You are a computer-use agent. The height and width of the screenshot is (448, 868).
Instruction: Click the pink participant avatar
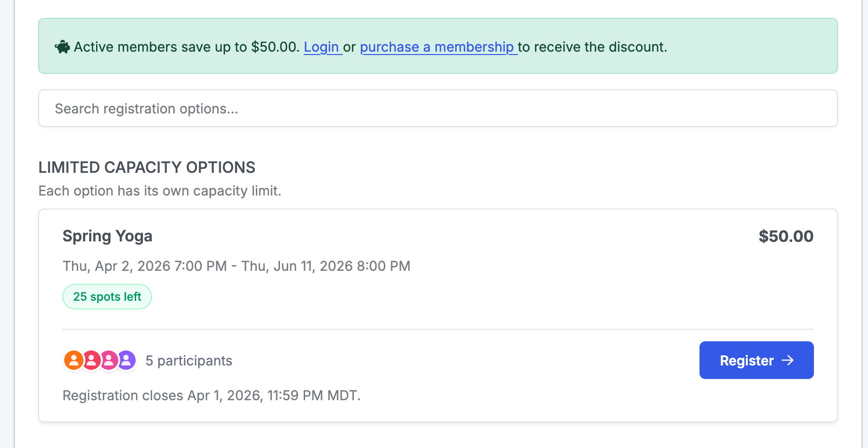pyautogui.click(x=109, y=360)
